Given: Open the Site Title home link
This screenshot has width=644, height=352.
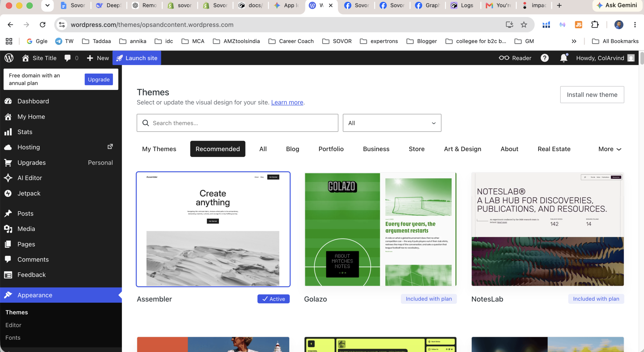Looking at the screenshot, I should pyautogui.click(x=39, y=58).
